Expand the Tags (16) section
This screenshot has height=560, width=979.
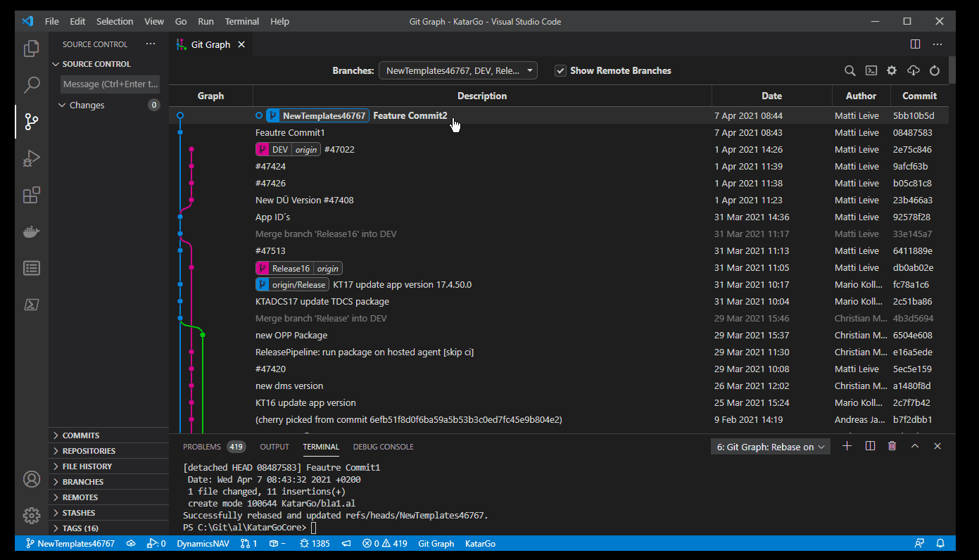click(109, 528)
